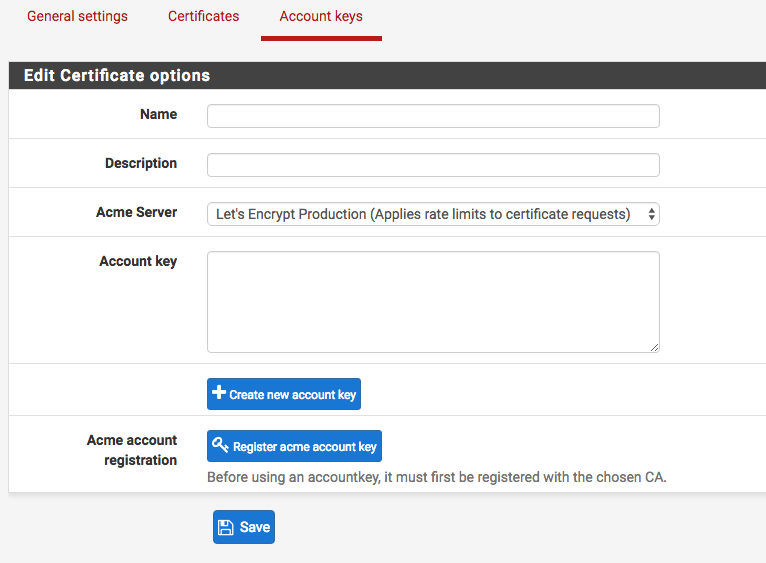
Task: Click the Edit Certificate options header
Action: click(x=117, y=76)
